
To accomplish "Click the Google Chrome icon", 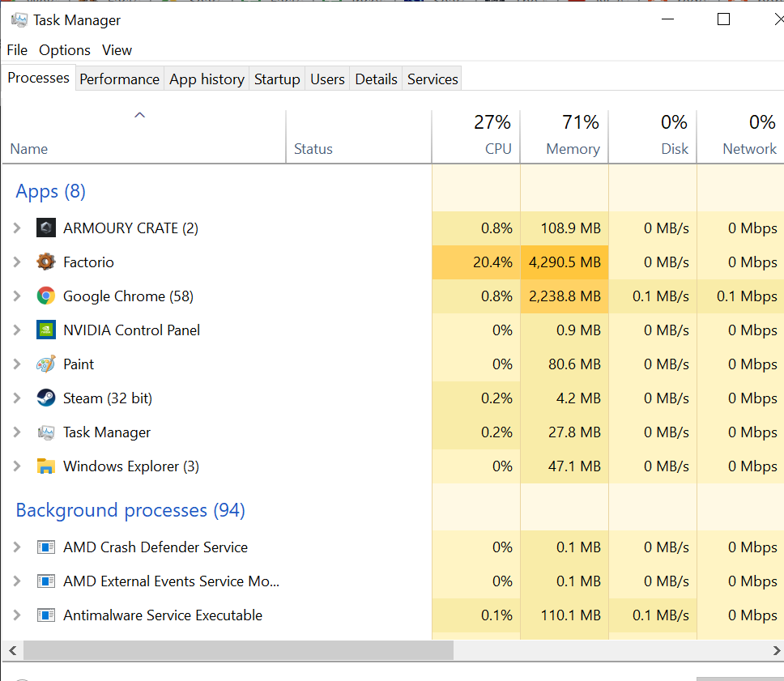I will coord(46,296).
